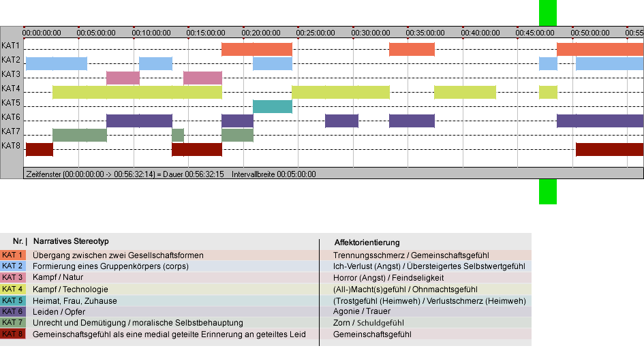Click the last orange KAT1 segment near 00:50:00

[600, 49]
